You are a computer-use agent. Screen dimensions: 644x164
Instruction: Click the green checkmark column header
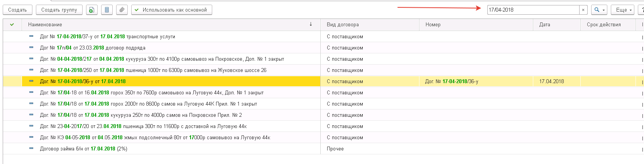[x=12, y=24]
